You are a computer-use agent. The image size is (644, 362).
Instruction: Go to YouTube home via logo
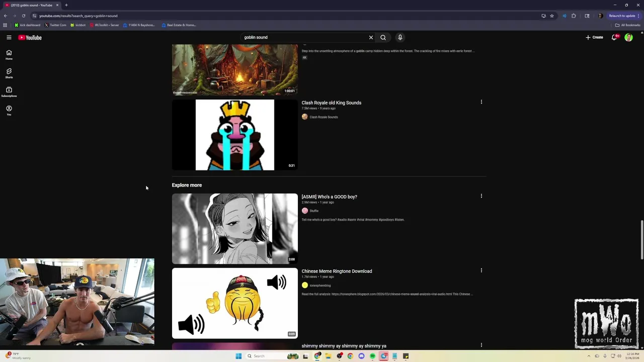pos(30,37)
